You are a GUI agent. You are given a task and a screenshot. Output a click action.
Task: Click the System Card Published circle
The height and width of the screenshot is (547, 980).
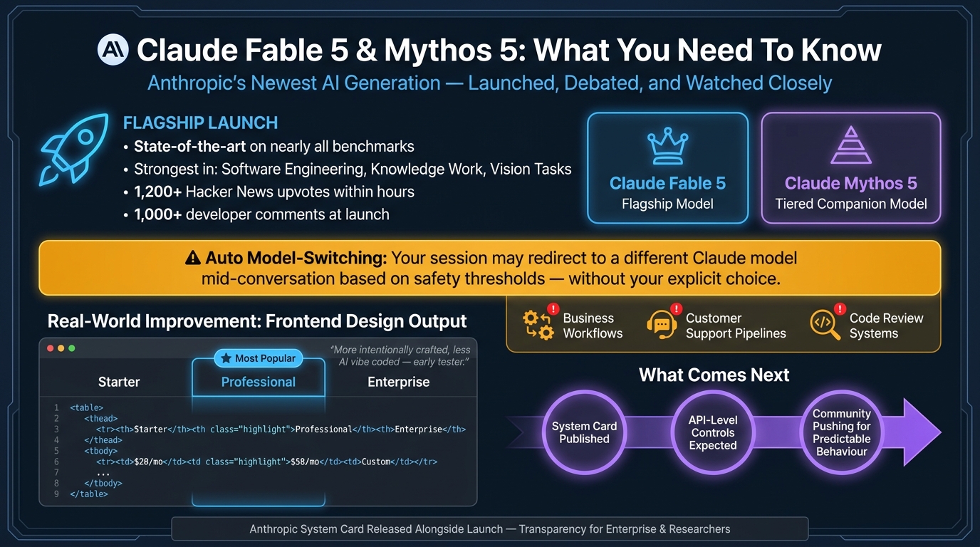tap(584, 432)
